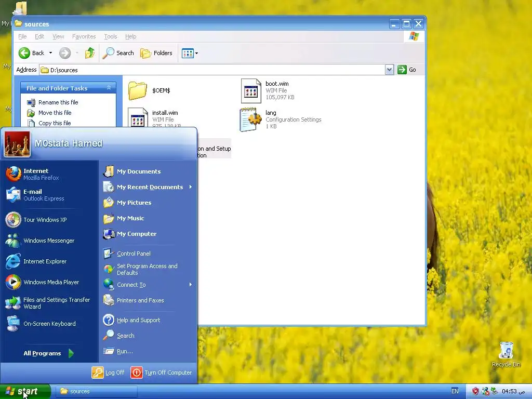Image resolution: width=532 pixels, height=399 pixels.
Task: Click the Go button
Action: pyautogui.click(x=407, y=70)
